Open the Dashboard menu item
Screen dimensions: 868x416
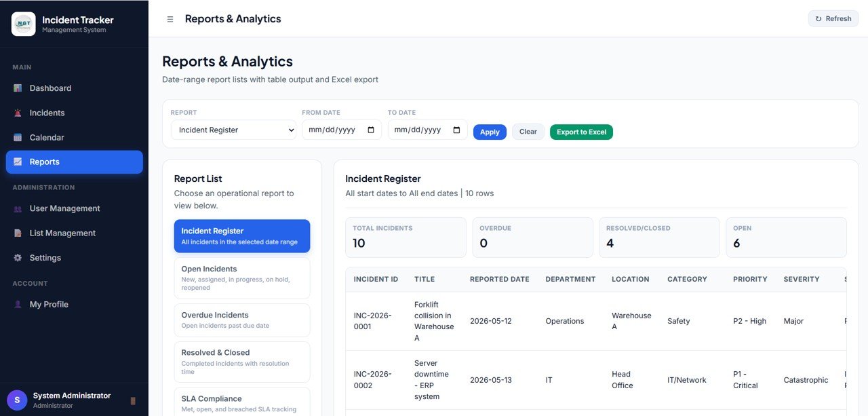(75, 88)
